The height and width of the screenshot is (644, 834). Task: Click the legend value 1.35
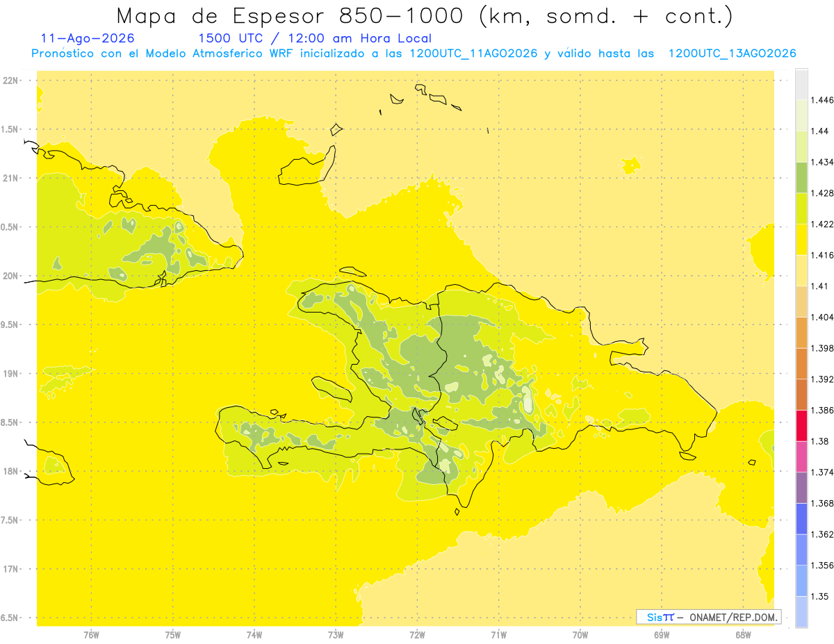click(x=820, y=596)
